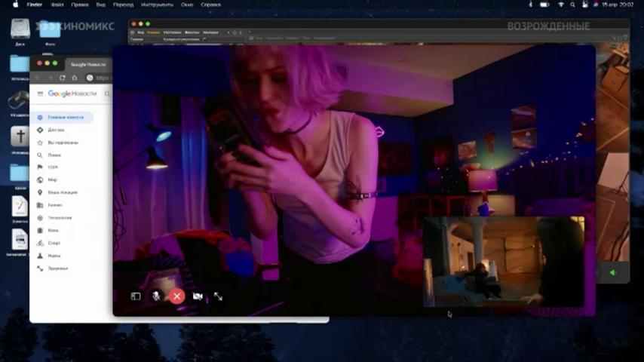Reload the page in the browser
Image resolution: width=644 pixels, height=362 pixels.
click(x=63, y=78)
